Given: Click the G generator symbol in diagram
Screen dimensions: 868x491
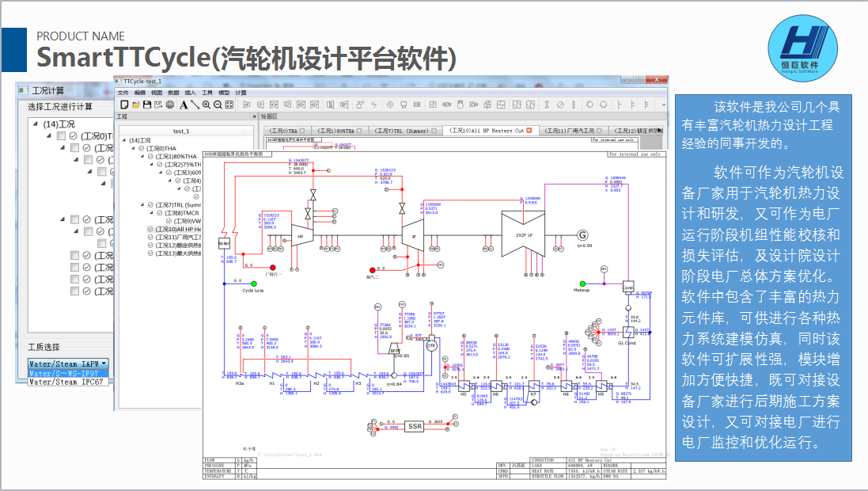Looking at the screenshot, I should tap(582, 235).
